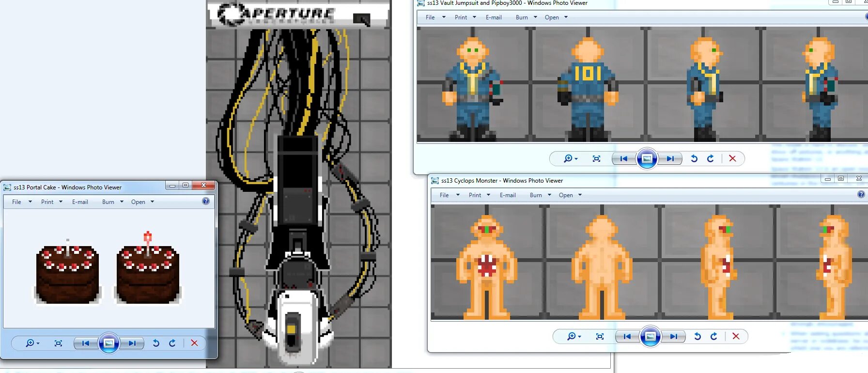Delete image in Cyclops Monster viewer
This screenshot has height=373, width=868.
click(x=736, y=336)
